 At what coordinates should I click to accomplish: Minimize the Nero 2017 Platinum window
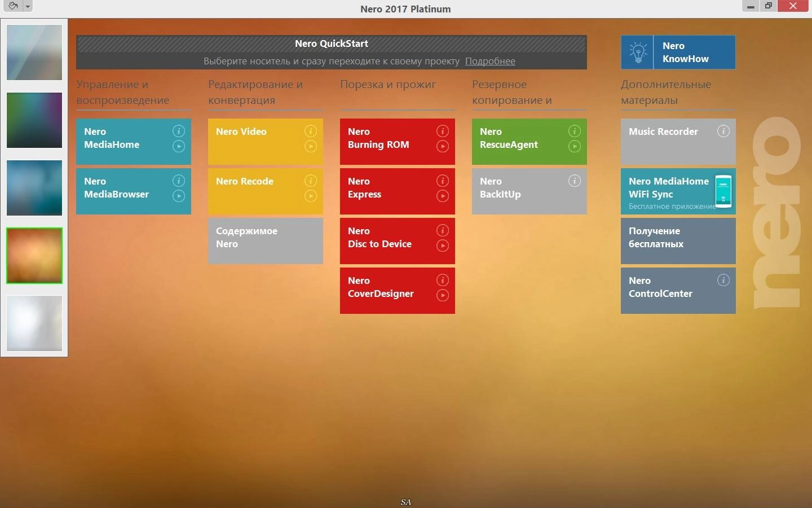(x=750, y=6)
